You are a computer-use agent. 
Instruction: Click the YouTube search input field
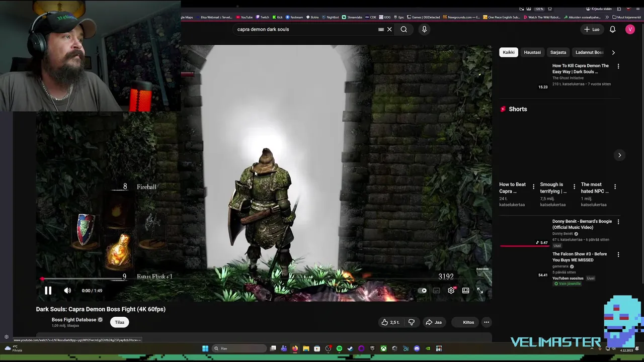tap(304, 29)
